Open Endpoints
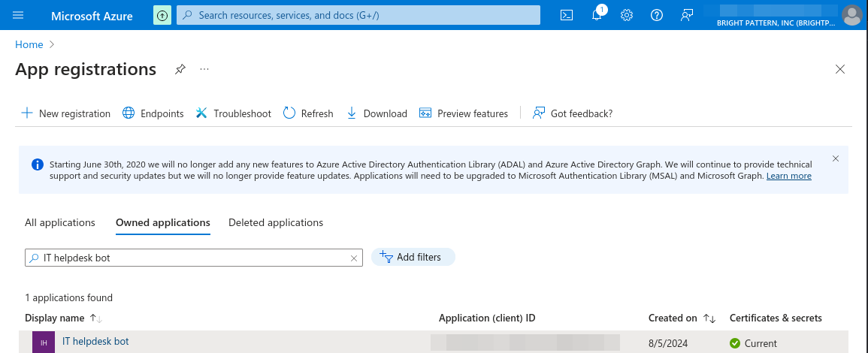868x353 pixels. [x=153, y=113]
